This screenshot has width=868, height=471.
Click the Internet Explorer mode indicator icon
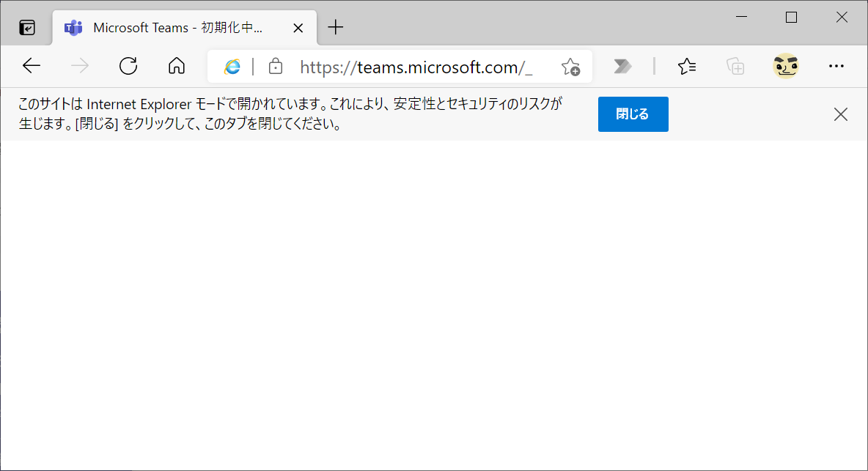[232, 67]
